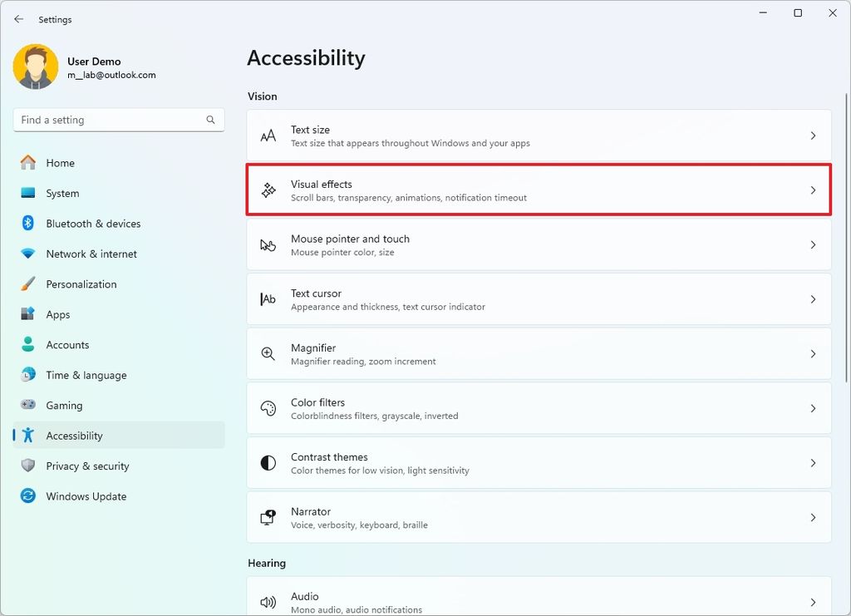Select the Personalization paintbrush icon

click(x=30, y=283)
